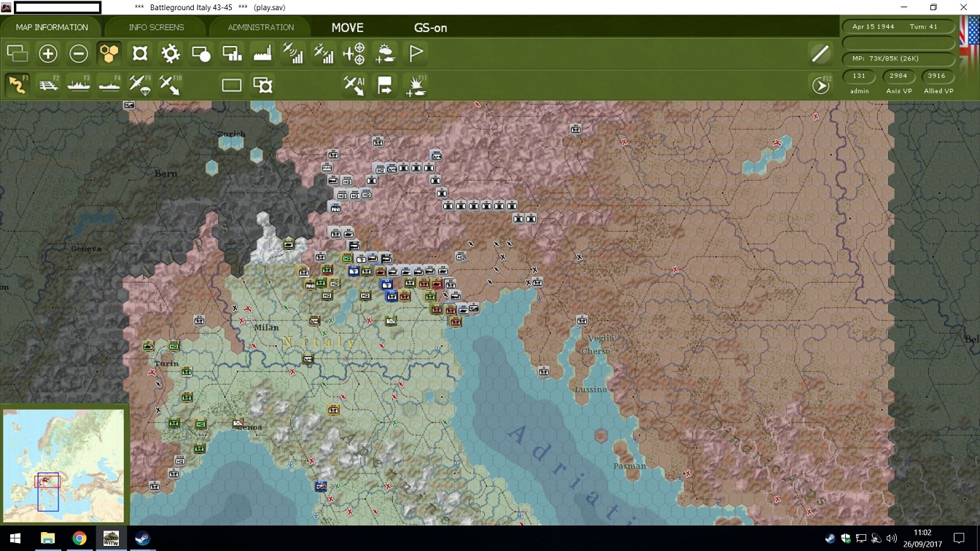Image resolution: width=980 pixels, height=551 pixels.
Task: Click the MOVE mode label
Action: pos(347,28)
